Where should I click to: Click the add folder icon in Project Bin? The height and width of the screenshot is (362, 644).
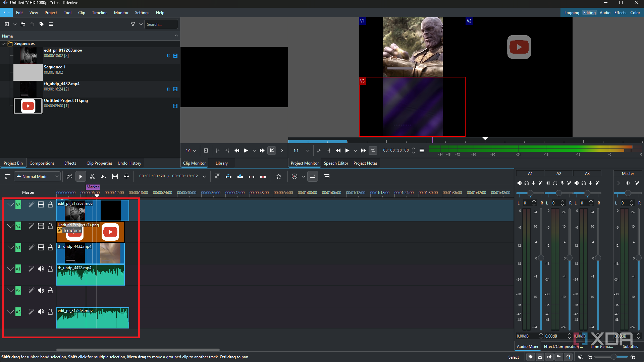[23, 24]
